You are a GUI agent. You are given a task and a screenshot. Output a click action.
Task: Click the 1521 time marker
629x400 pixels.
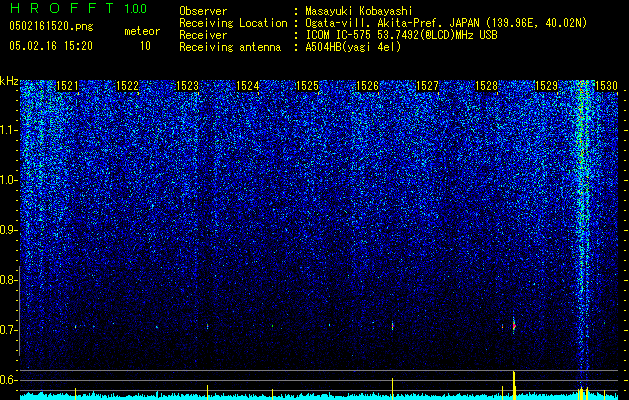pos(67,86)
